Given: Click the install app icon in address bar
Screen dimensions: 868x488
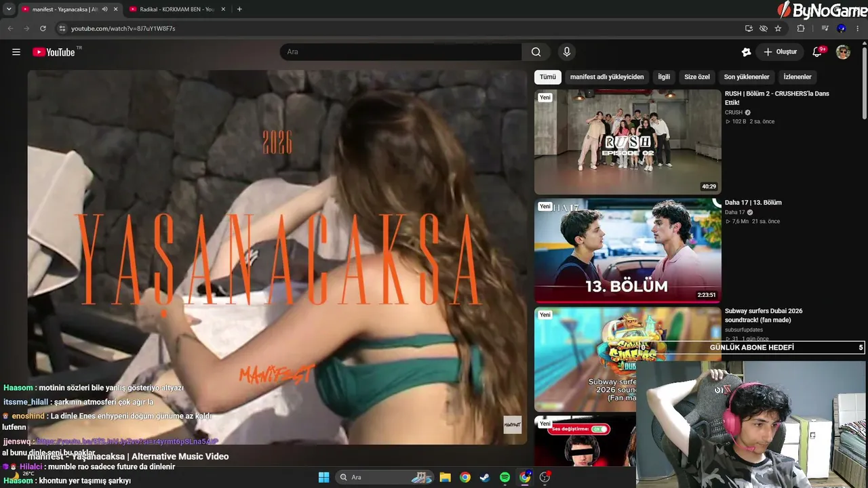Looking at the screenshot, I should pos(749,28).
